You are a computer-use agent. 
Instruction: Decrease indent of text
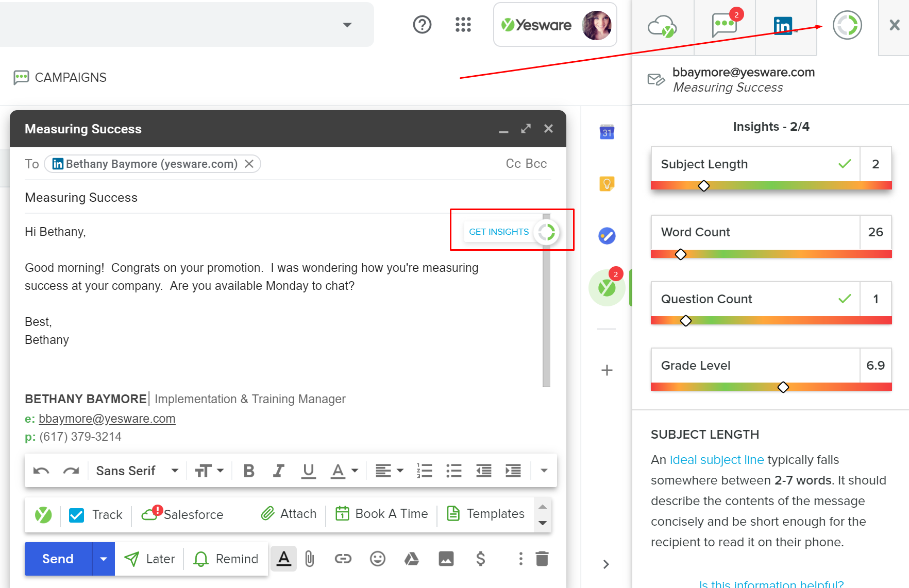coord(483,471)
